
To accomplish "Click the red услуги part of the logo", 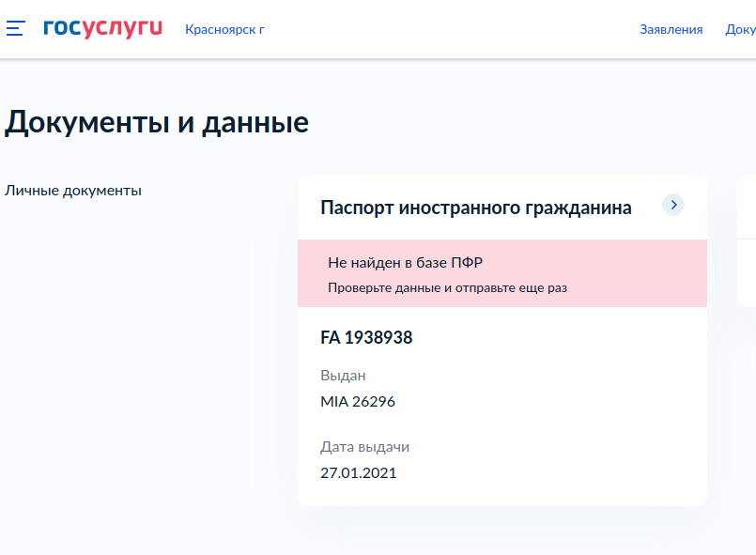I will click(x=122, y=28).
